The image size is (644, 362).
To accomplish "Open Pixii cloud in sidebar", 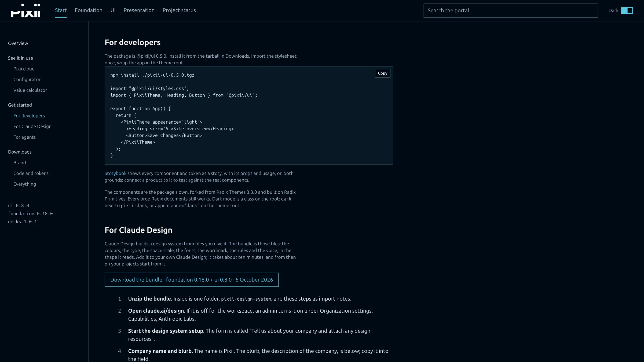I will tap(24, 69).
